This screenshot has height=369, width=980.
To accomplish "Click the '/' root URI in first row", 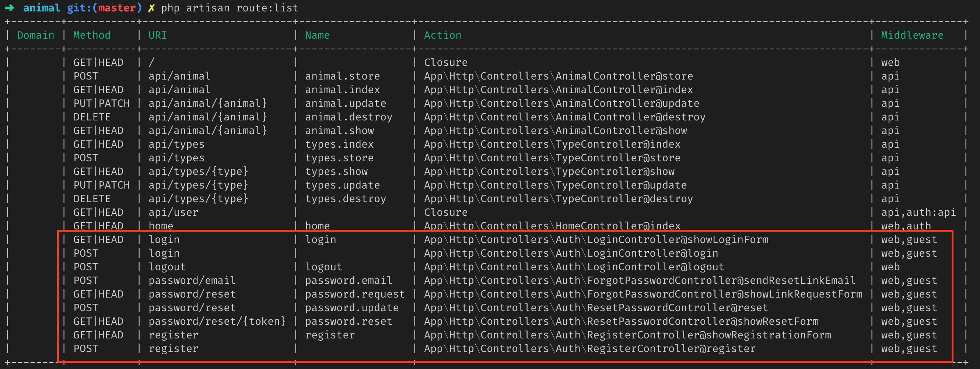I will [x=151, y=63].
